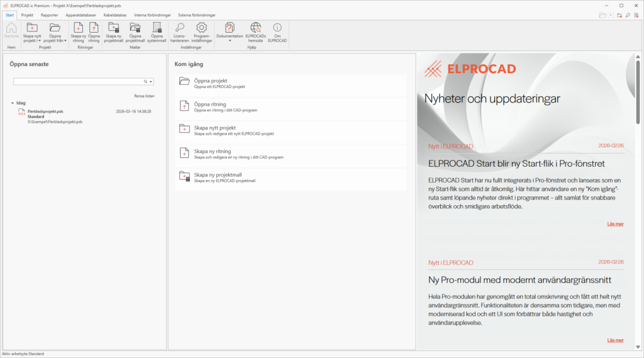Open the Apparatdatabaser ribbon tab

tap(81, 15)
